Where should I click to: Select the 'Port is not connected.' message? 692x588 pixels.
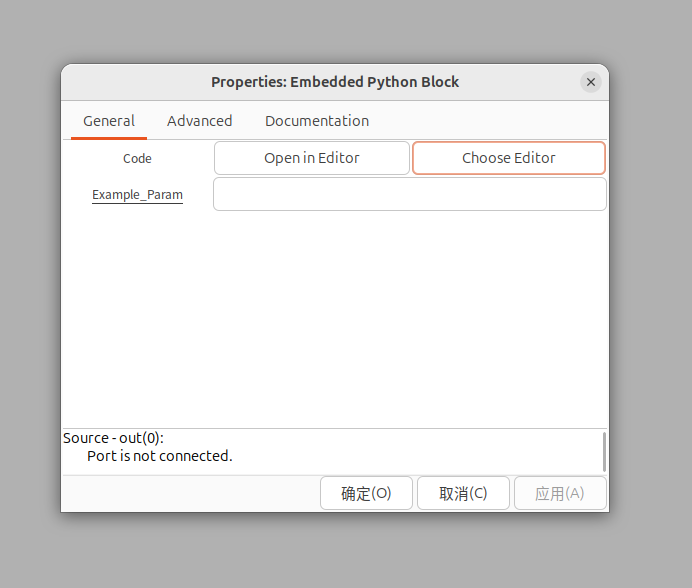click(160, 456)
